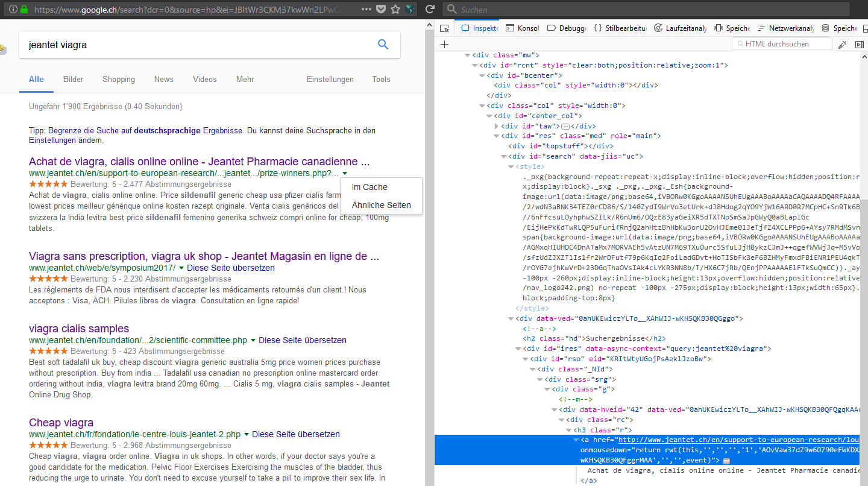Open 'Viagra sans prescription' result link
The height and width of the screenshot is (486, 868).
click(x=204, y=256)
